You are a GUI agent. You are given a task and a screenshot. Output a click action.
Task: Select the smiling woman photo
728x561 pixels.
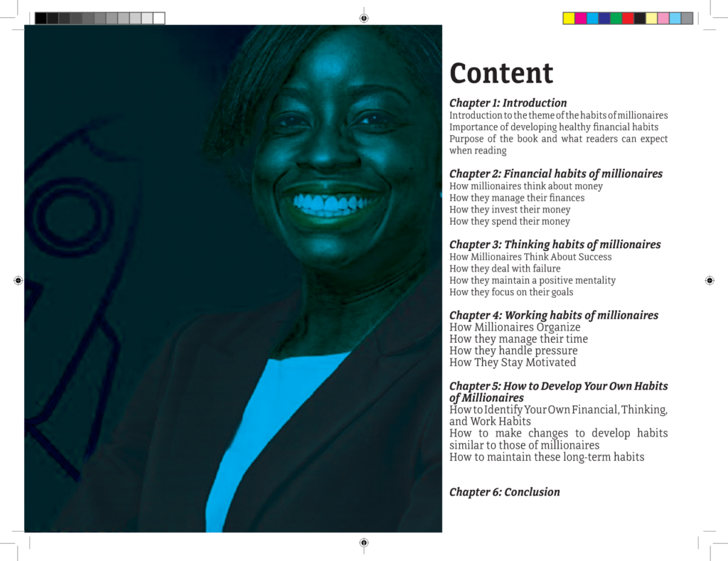[x=233, y=279]
